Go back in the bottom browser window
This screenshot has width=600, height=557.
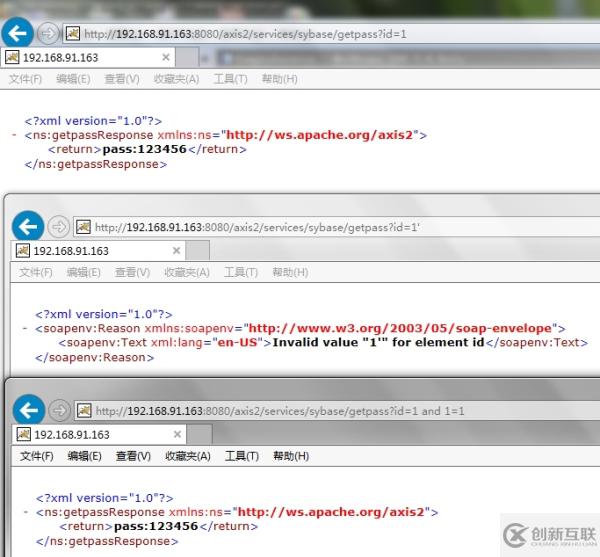(x=29, y=410)
